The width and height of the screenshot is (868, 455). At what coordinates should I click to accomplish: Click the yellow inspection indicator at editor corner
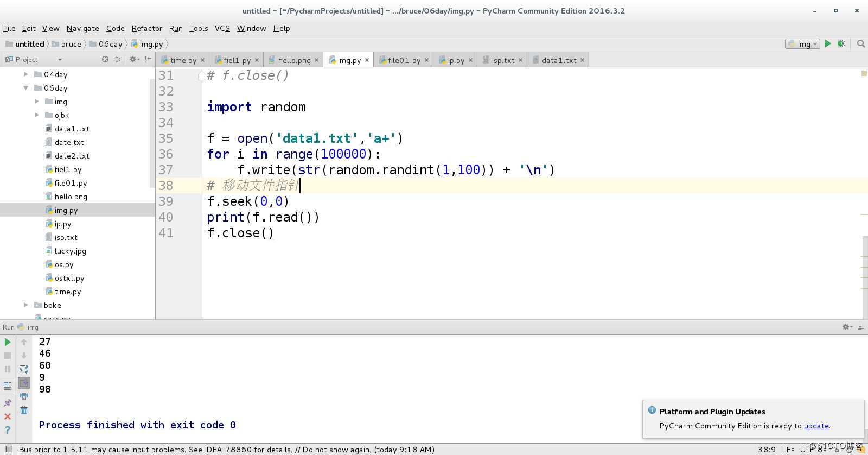click(x=864, y=73)
